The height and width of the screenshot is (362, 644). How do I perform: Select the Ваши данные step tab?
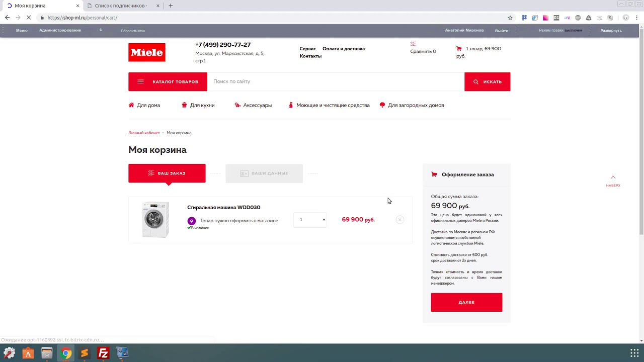[x=264, y=173]
